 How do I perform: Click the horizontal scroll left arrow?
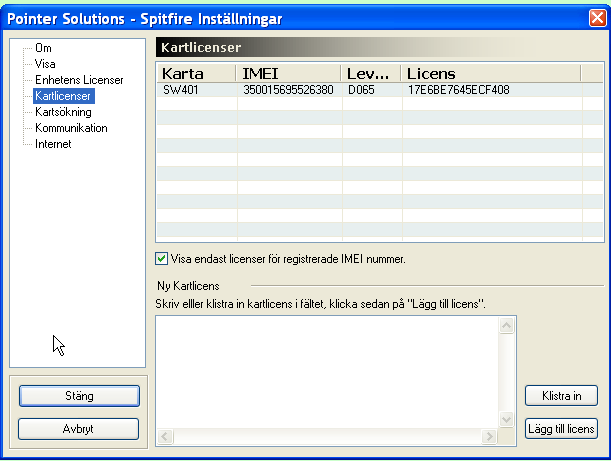[x=165, y=436]
